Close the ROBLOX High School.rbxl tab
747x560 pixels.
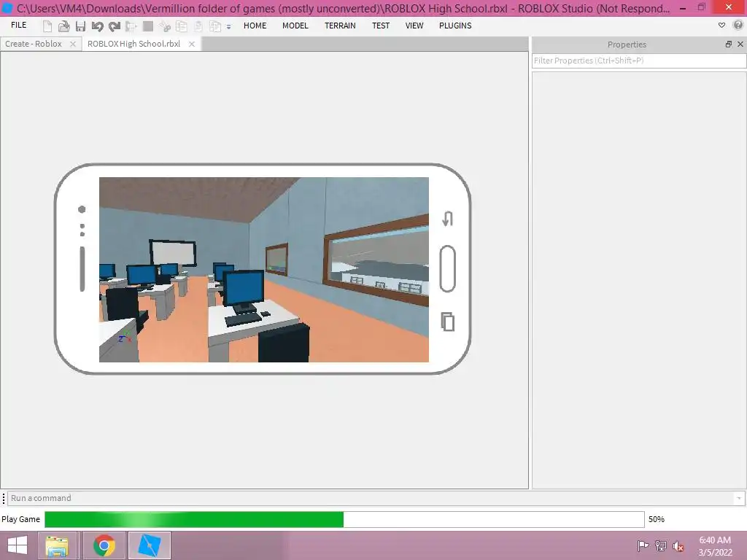pos(192,44)
